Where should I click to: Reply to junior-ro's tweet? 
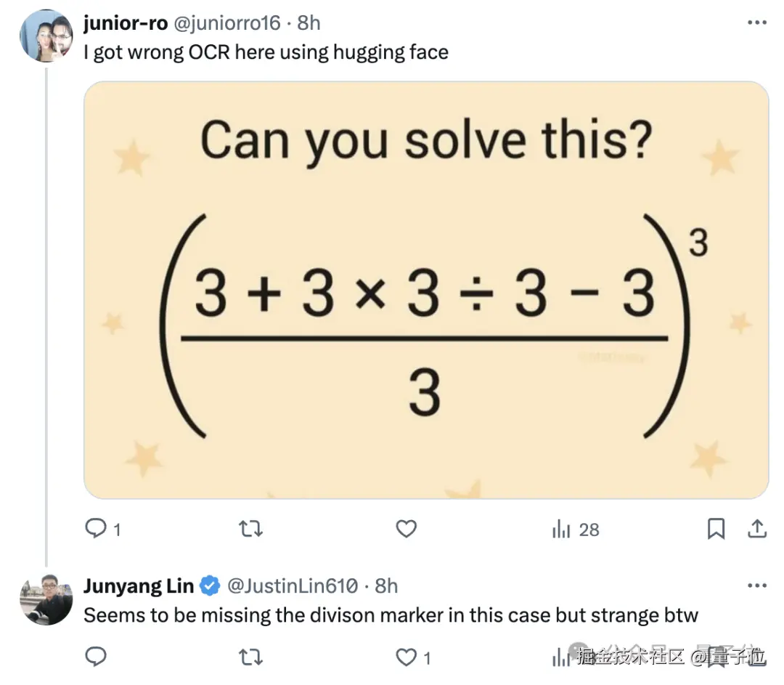pyautogui.click(x=96, y=529)
